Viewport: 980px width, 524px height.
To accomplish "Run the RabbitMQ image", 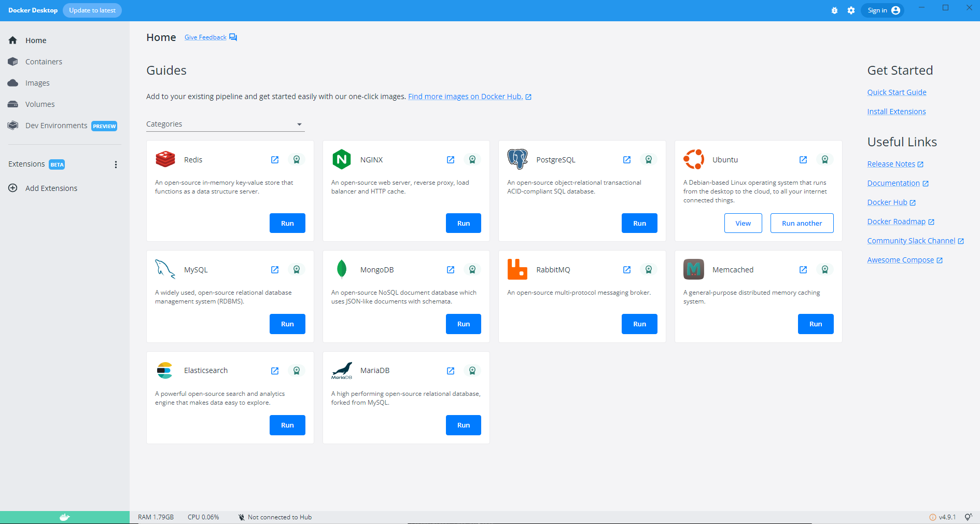I will tap(639, 324).
